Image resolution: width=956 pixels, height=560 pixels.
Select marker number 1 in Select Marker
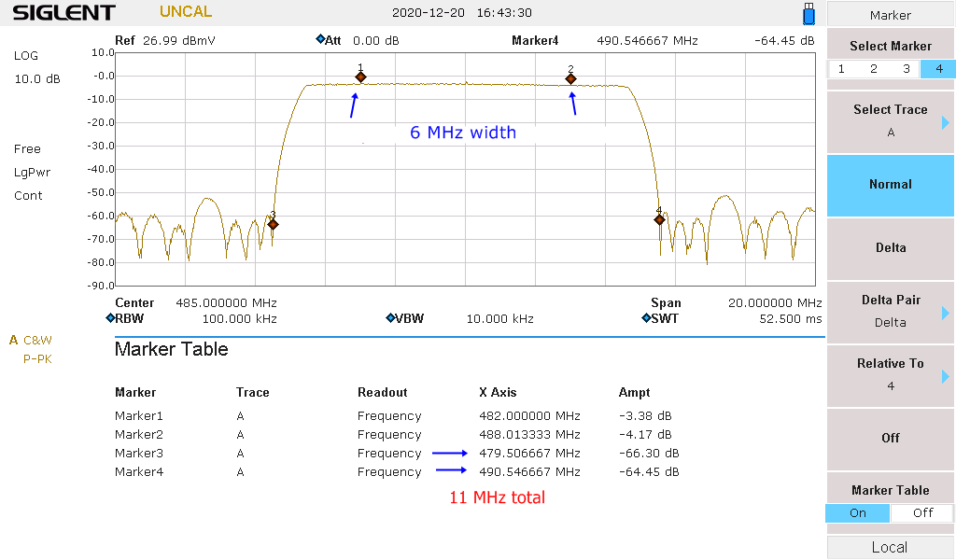(841, 69)
